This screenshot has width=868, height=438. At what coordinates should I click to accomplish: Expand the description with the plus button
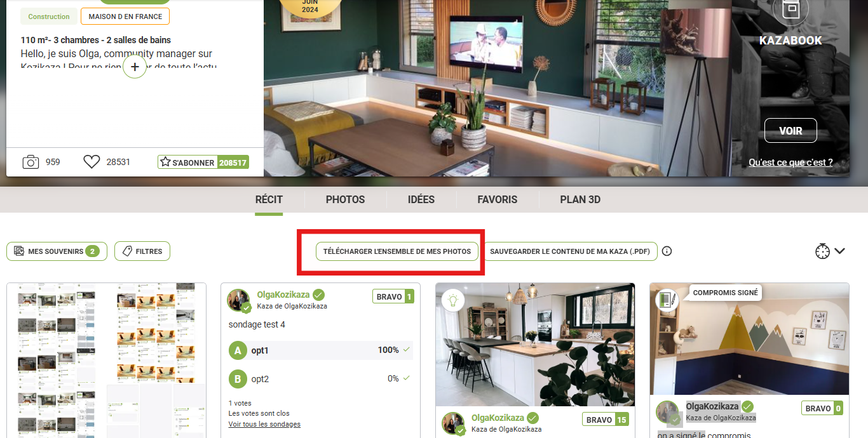coord(135,66)
